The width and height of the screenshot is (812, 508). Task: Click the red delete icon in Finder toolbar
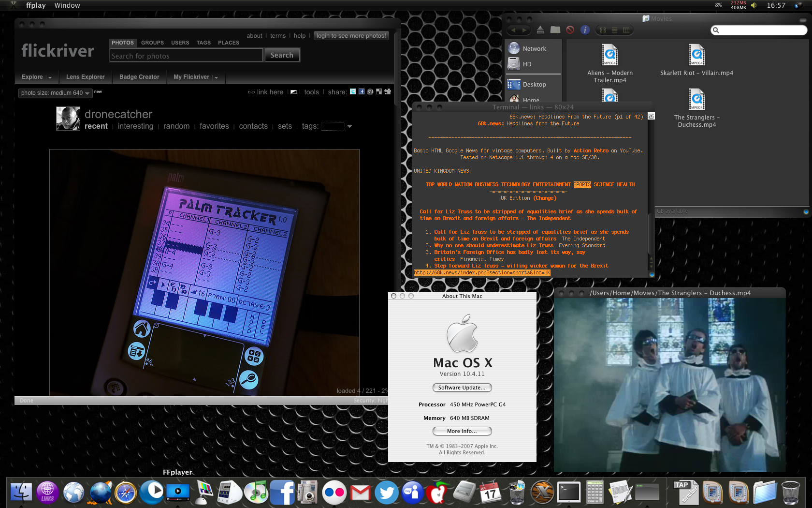(570, 30)
